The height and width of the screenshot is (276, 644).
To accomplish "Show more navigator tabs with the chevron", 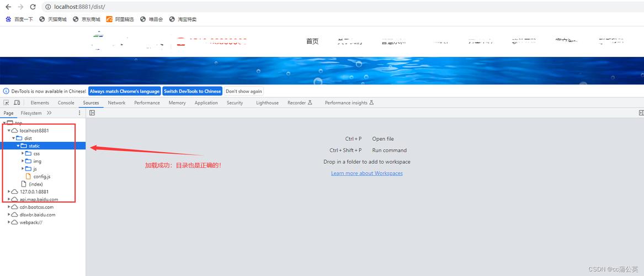I will coord(49,113).
